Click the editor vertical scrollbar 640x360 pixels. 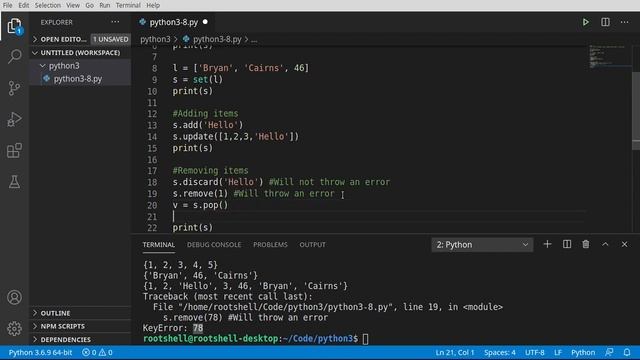[636, 110]
